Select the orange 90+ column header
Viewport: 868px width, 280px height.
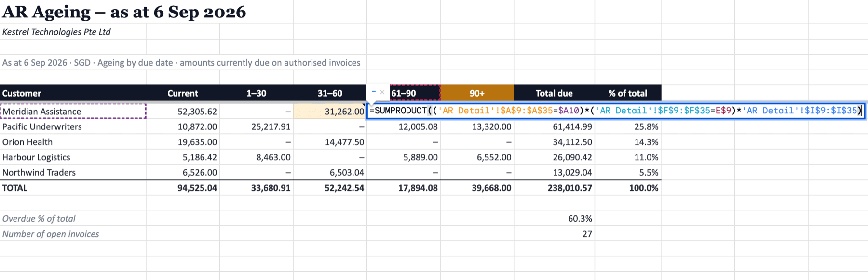[477, 93]
